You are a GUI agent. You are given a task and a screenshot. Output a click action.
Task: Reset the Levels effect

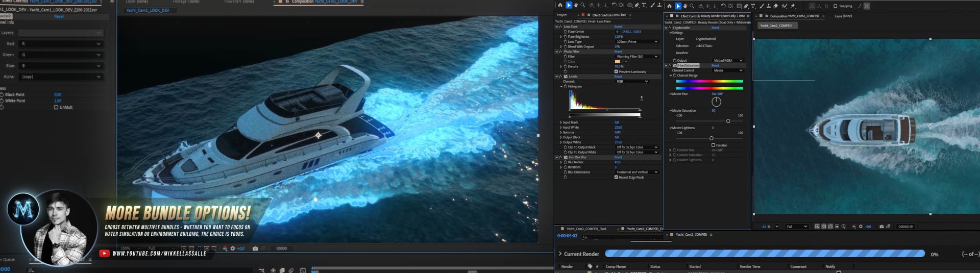[x=618, y=77]
